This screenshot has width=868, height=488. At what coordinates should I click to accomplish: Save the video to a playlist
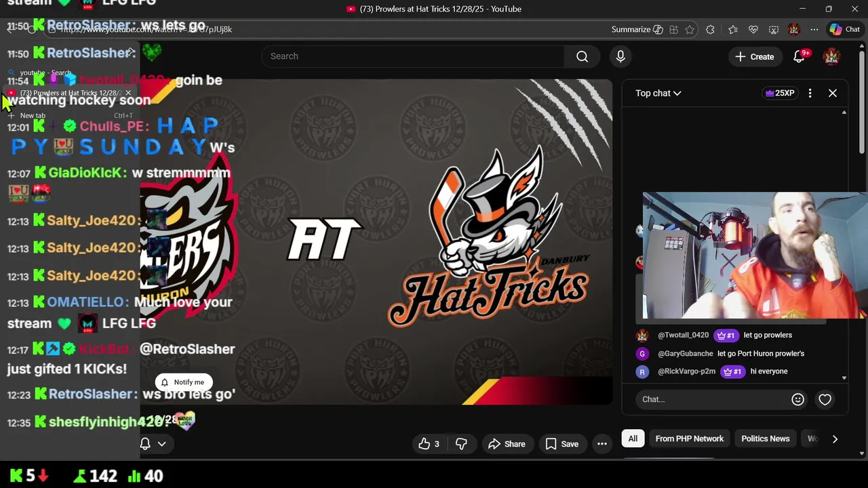pyautogui.click(x=562, y=444)
